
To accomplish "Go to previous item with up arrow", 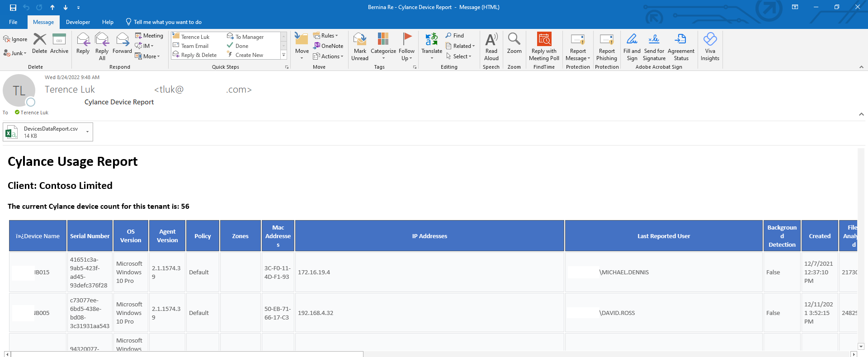I will 52,7.
